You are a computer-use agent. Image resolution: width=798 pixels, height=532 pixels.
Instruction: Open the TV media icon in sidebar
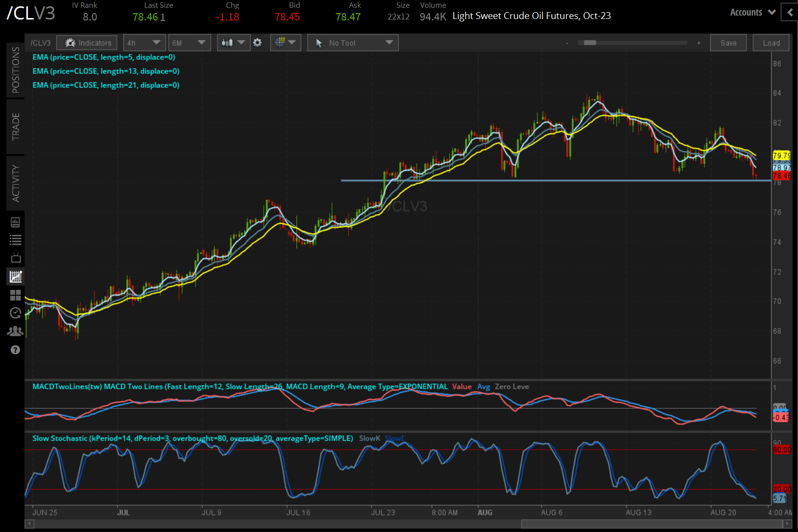pyautogui.click(x=16, y=258)
